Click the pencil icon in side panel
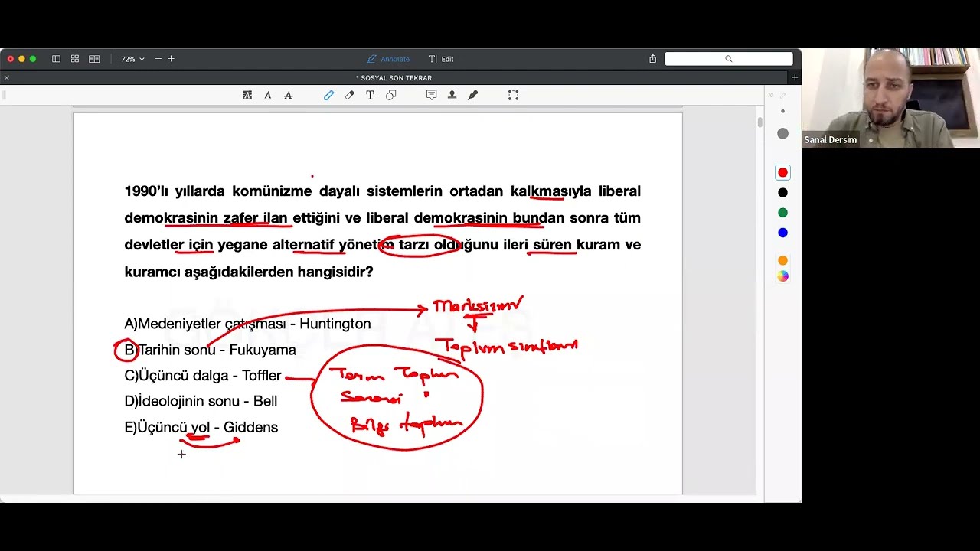980x551 pixels. 782,96
